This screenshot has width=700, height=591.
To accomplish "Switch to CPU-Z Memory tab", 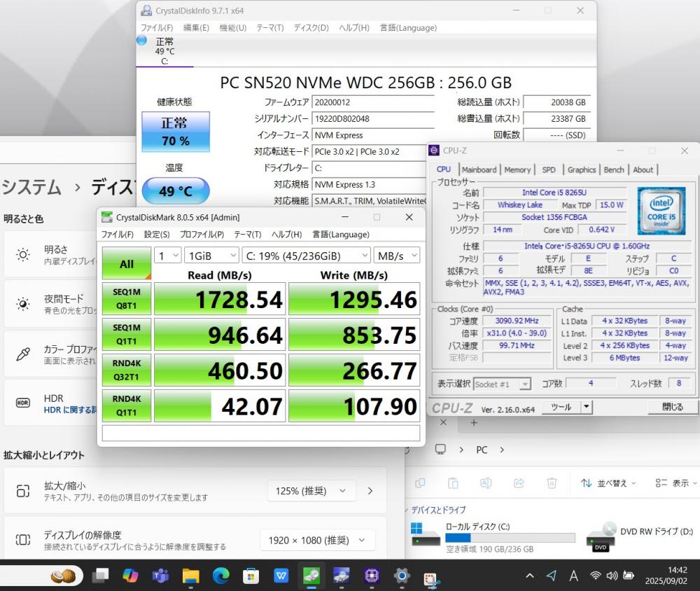I will pos(517,169).
